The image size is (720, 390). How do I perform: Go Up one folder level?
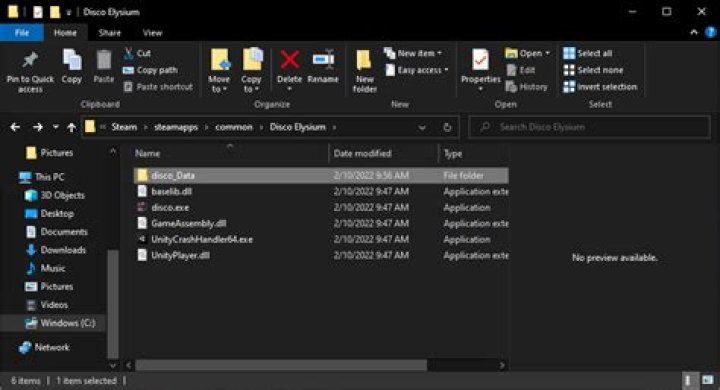71,127
